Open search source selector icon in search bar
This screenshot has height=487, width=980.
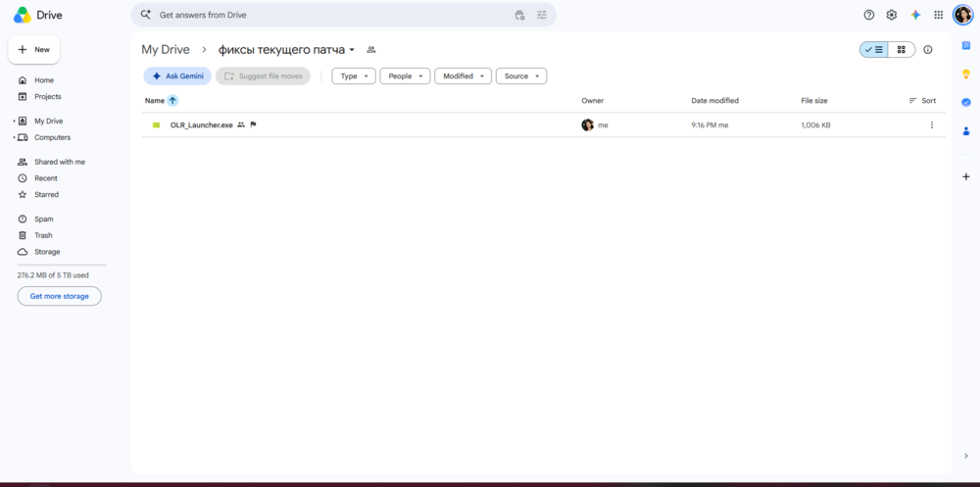[x=519, y=15]
